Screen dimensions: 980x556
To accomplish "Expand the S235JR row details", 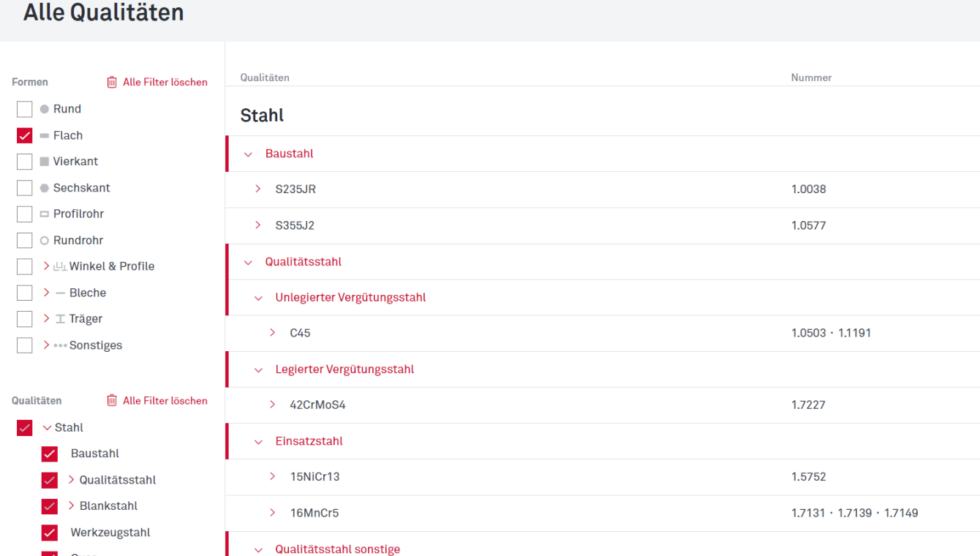I will pos(257,189).
